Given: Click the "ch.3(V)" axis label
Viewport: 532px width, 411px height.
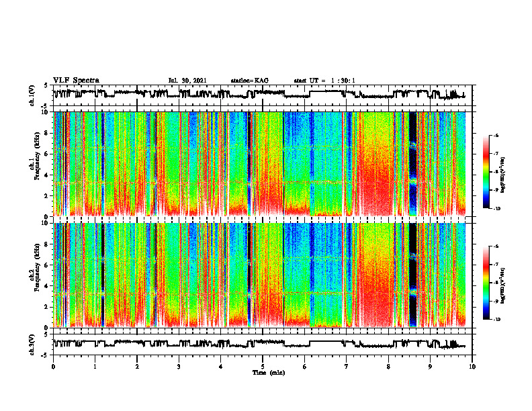Looking at the screenshot, I should (x=32, y=345).
